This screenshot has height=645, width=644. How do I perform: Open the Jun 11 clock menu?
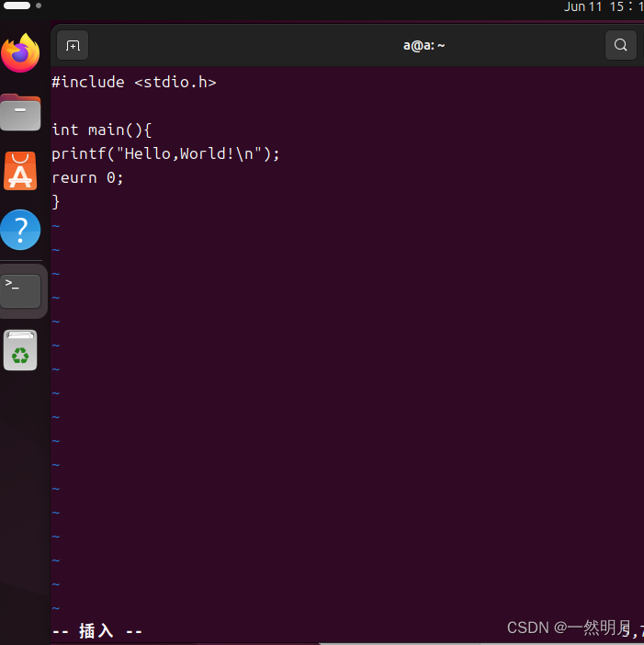click(604, 6)
